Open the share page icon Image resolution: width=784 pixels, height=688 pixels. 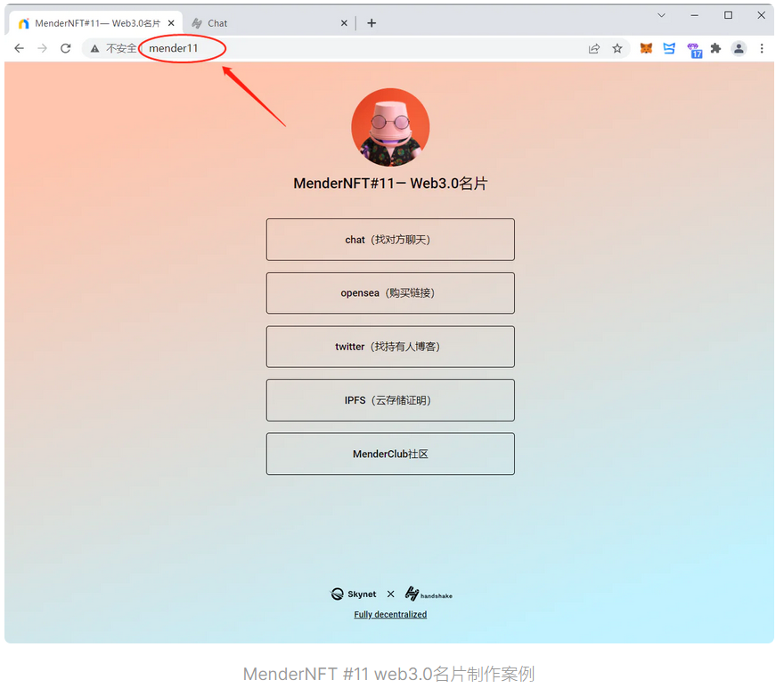[594, 48]
